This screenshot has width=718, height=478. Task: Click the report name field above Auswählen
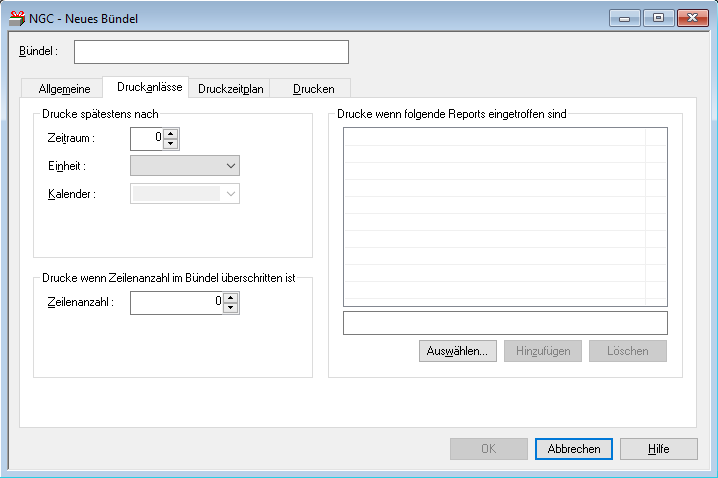(x=504, y=322)
